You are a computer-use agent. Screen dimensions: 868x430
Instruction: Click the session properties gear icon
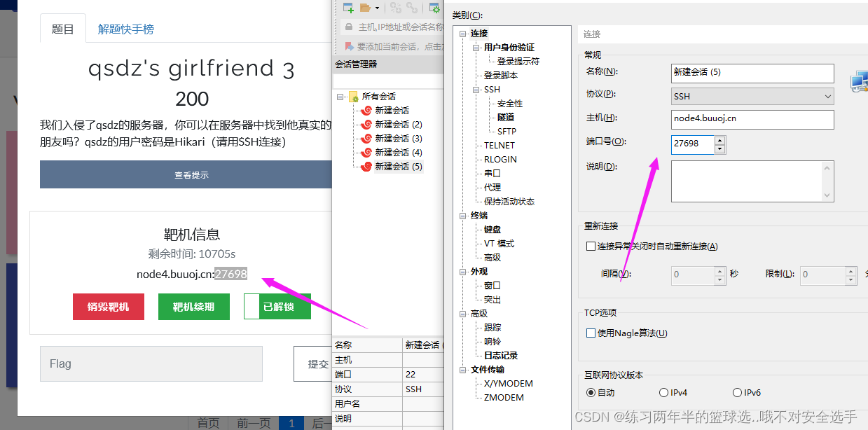tap(434, 8)
